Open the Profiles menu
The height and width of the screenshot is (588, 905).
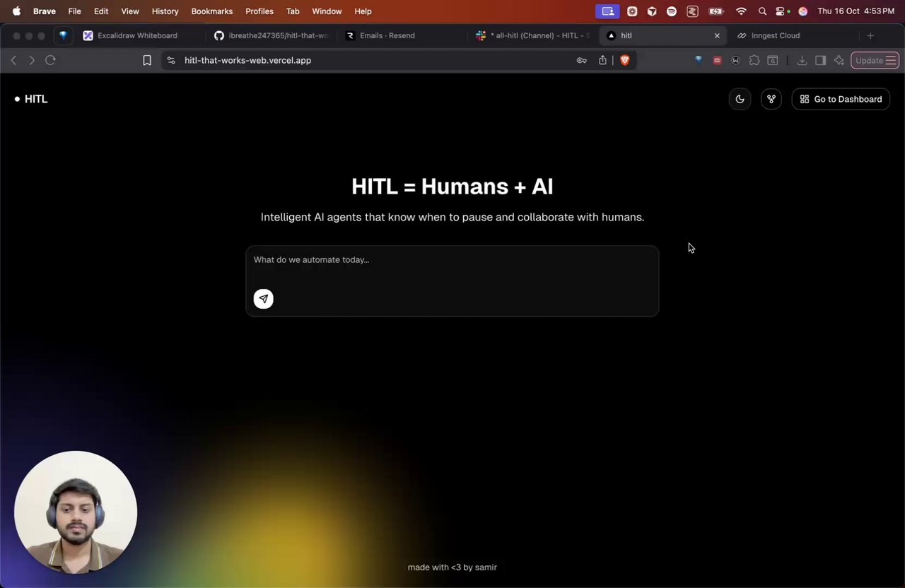tap(259, 11)
